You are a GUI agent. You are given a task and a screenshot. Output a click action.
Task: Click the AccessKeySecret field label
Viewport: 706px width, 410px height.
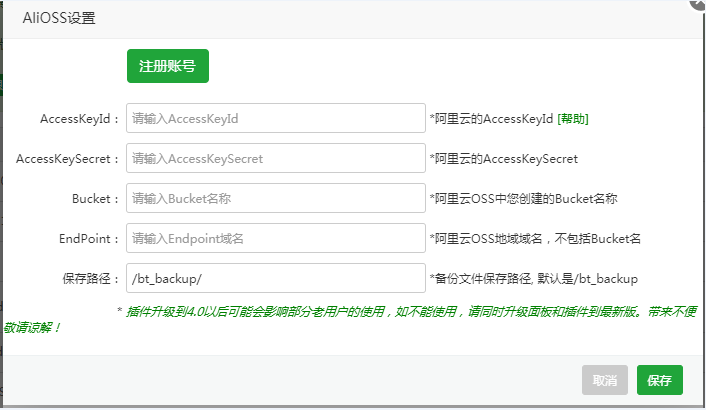coord(68,159)
